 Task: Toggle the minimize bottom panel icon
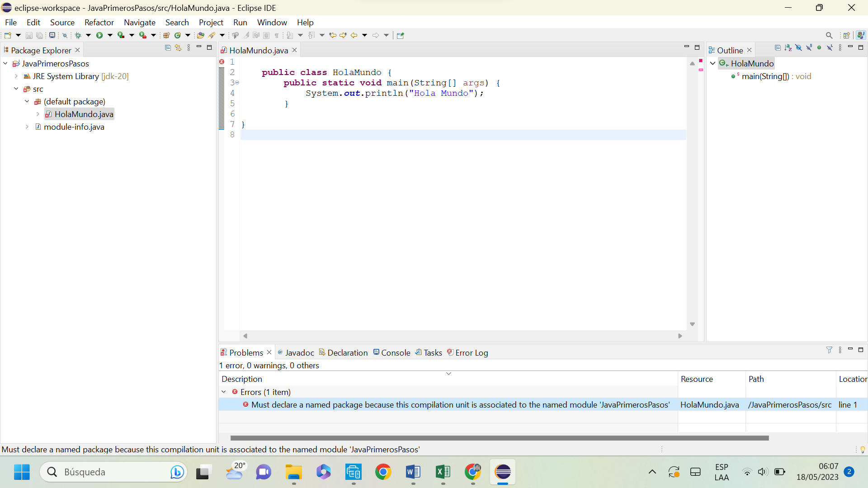pos(851,349)
